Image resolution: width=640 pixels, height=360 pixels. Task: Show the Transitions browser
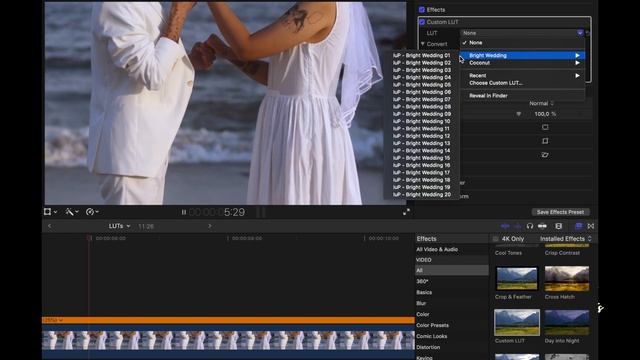pyautogui.click(x=591, y=226)
